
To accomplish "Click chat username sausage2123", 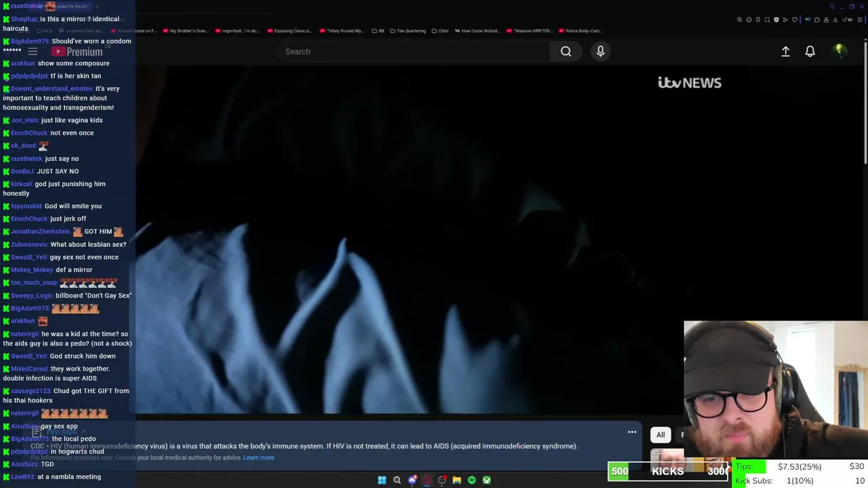I will tap(31, 391).
